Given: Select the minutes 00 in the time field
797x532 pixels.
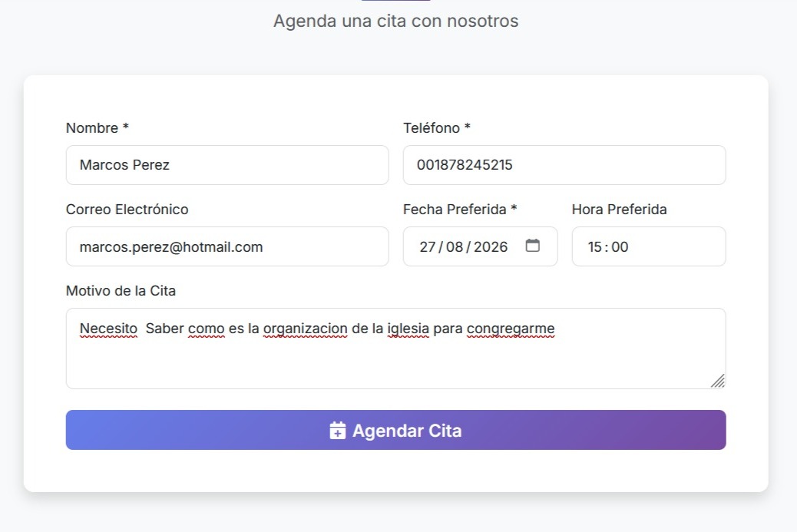Looking at the screenshot, I should 620,247.
